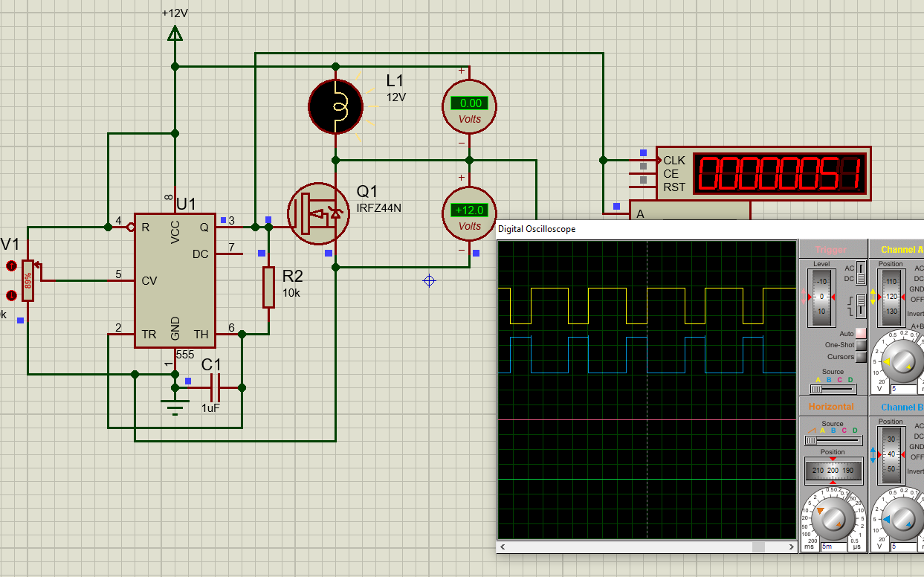Flip the Trigger AC/DC coupling switch

861,272
